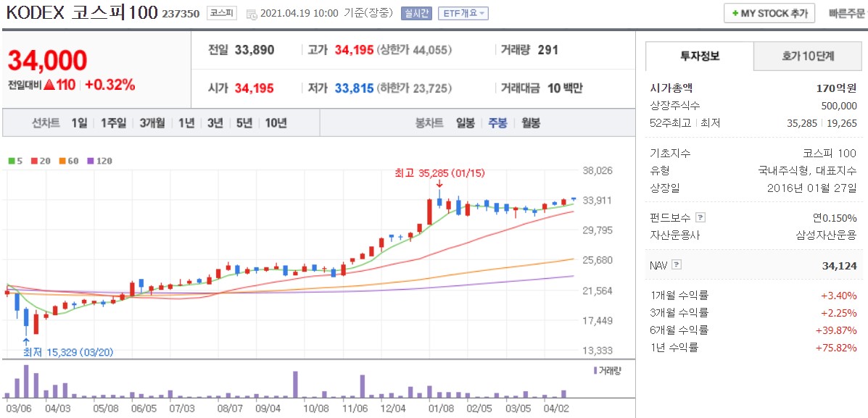Click the 저가 33,815 value

pyautogui.click(x=355, y=88)
